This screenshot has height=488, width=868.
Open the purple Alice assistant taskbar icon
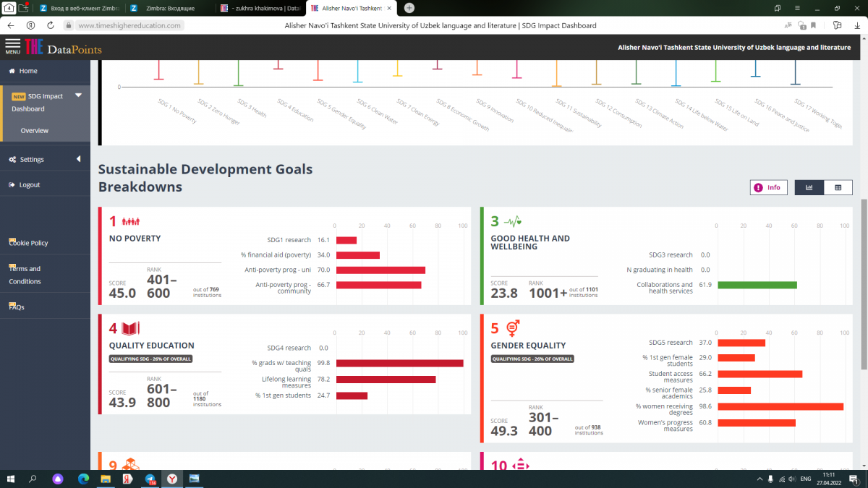tap(58, 479)
